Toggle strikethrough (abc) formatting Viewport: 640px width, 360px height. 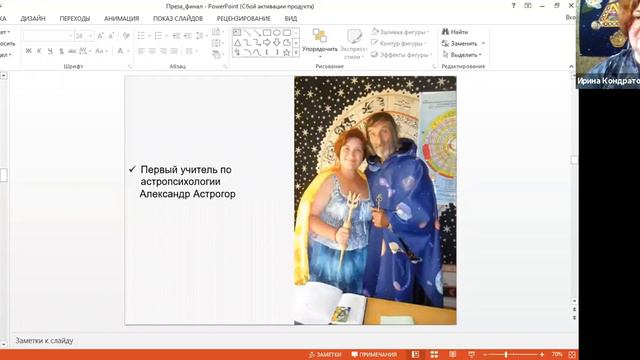click(x=72, y=51)
